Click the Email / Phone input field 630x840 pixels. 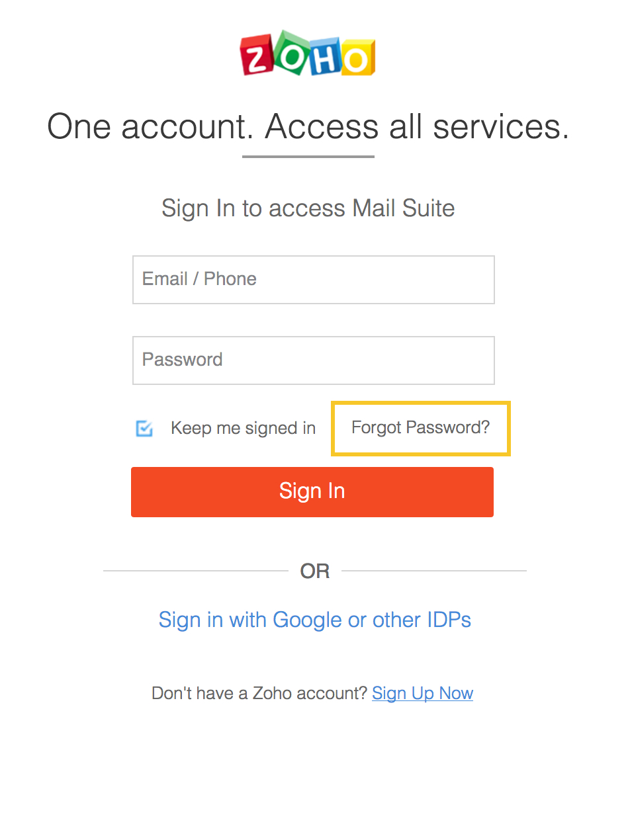[x=313, y=279]
